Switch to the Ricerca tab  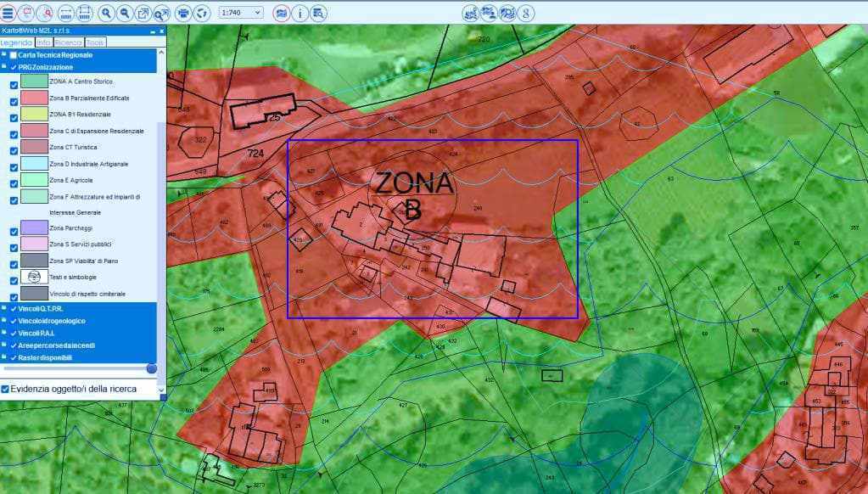click(69, 42)
